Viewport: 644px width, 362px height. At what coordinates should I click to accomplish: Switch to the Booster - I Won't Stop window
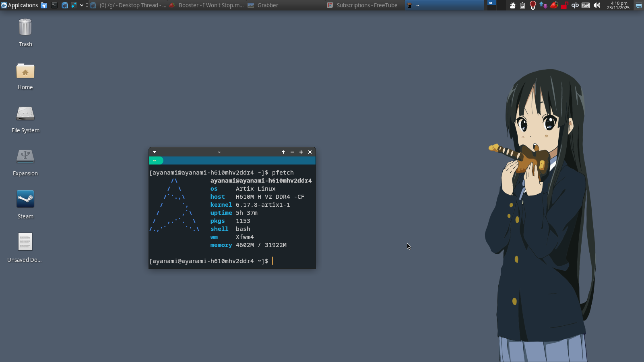tap(207, 5)
